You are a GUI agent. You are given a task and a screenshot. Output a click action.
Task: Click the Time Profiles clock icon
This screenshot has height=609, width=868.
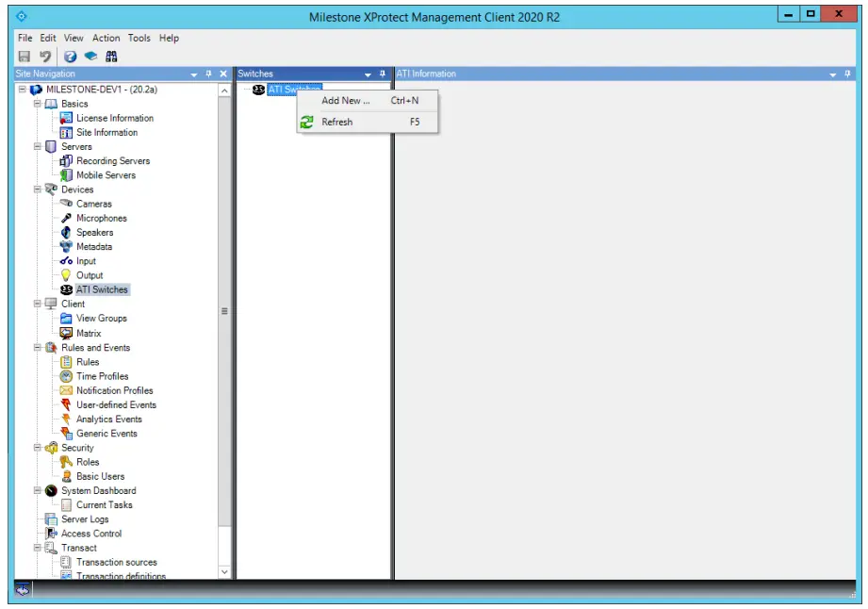(66, 376)
